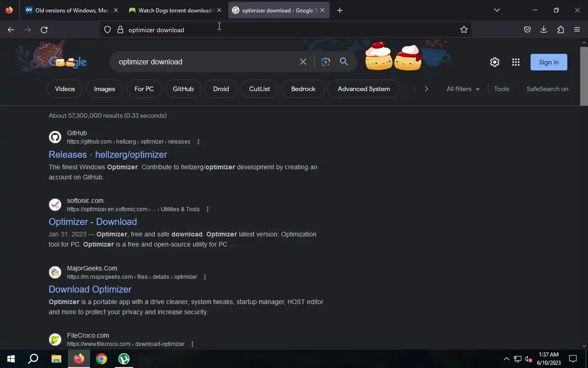Open the Firefox downloads panel
Image resolution: width=588 pixels, height=368 pixels.
[544, 30]
